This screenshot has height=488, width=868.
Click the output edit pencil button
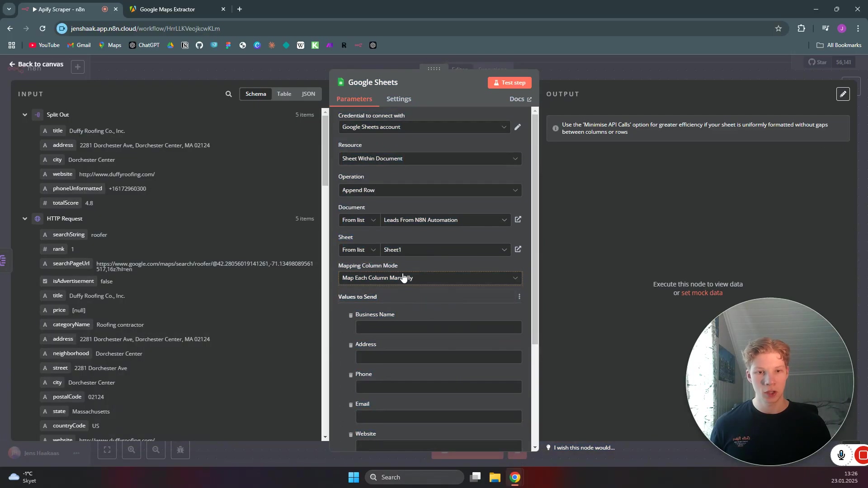tap(843, 94)
